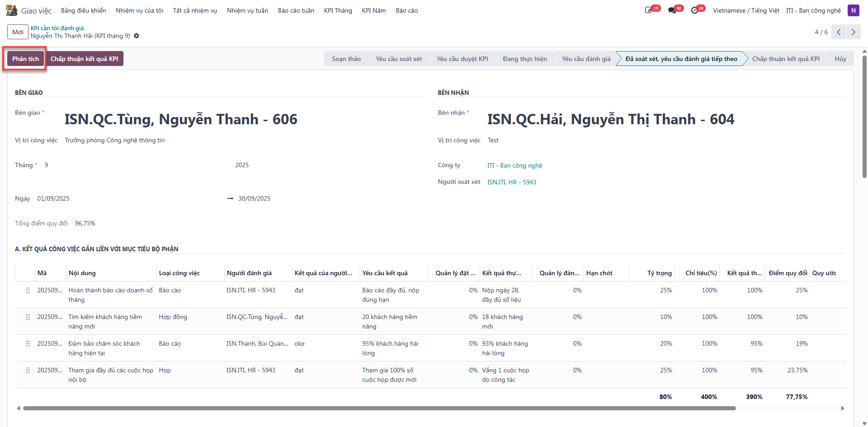Open the Nhiệm vụ tuần menu

coord(247,10)
